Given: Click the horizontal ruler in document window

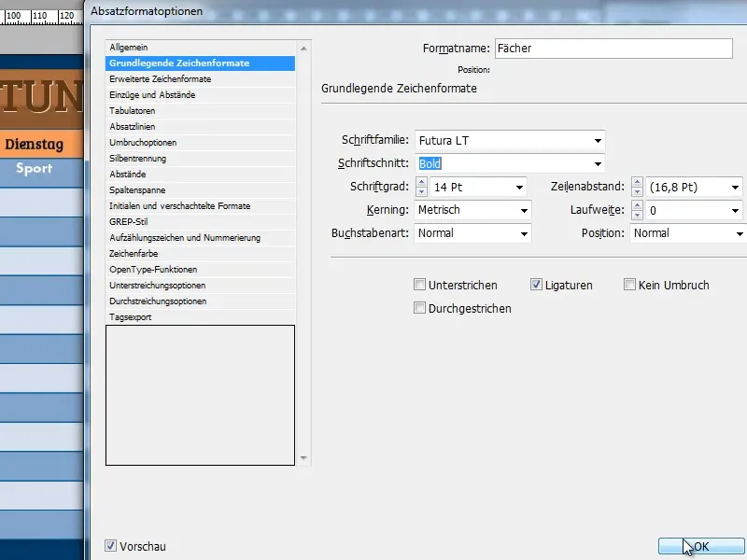Looking at the screenshot, I should point(42,17).
